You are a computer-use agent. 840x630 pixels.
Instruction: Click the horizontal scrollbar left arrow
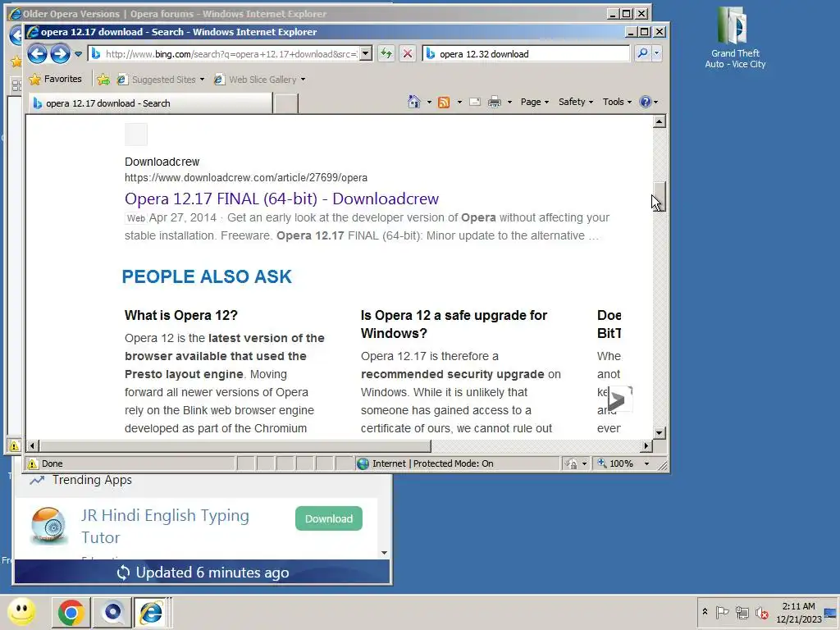(x=32, y=445)
